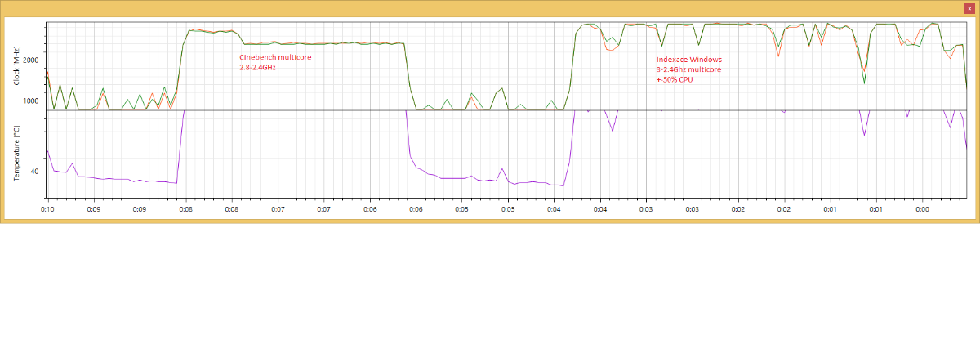Click the 'Cinebench multicore' annotation text
This screenshot has height=362, width=980.
(x=275, y=58)
